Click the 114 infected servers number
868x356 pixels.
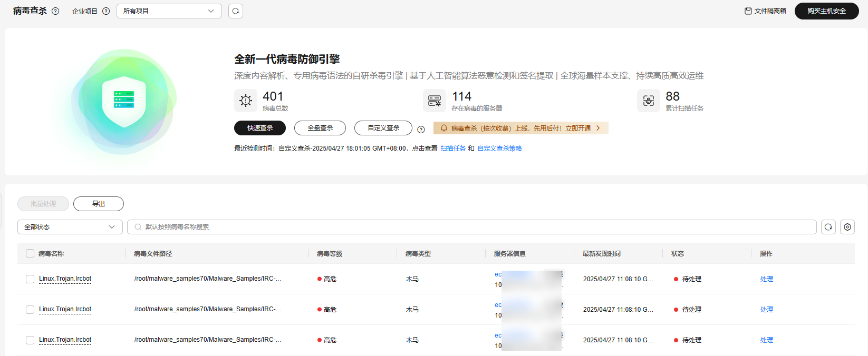coord(462,96)
